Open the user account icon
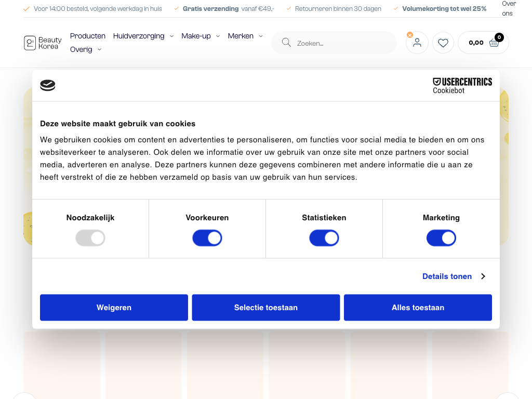 pos(417,43)
